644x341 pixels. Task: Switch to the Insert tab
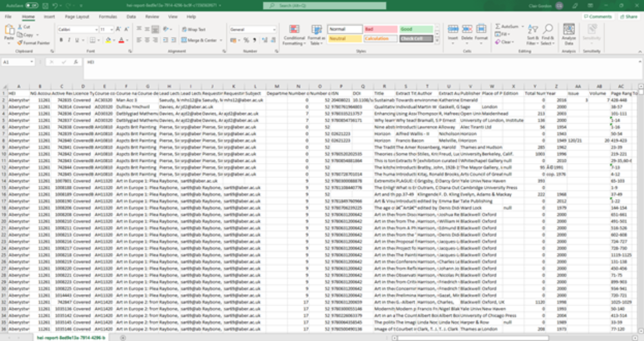click(50, 17)
